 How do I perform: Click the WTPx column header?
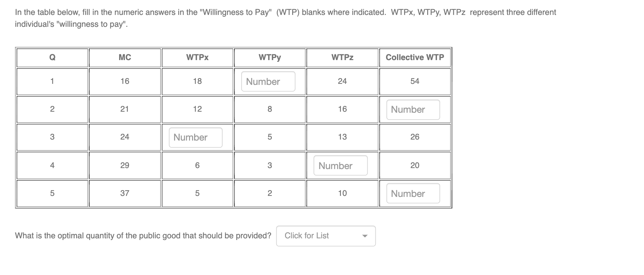pyautogui.click(x=197, y=57)
